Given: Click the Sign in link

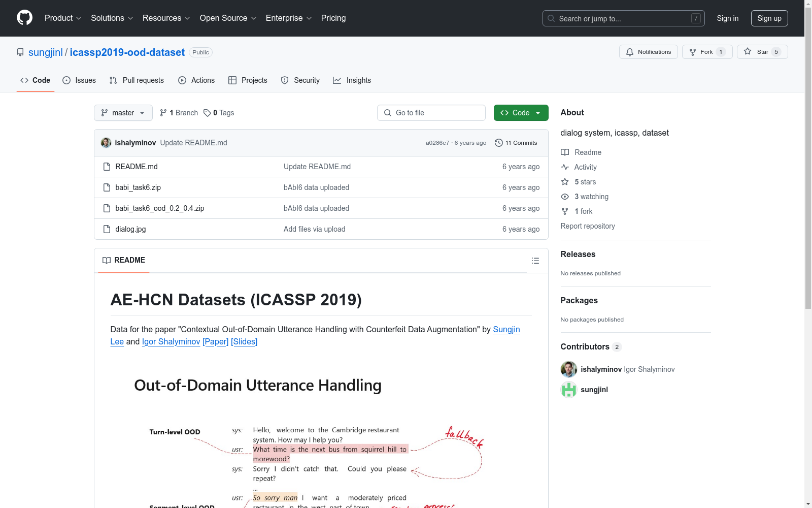Looking at the screenshot, I should tap(728, 18).
